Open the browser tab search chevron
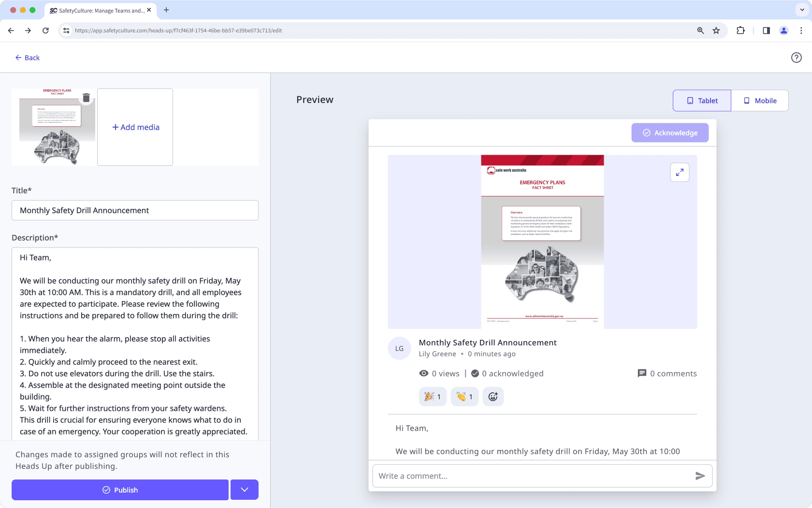 click(x=801, y=10)
